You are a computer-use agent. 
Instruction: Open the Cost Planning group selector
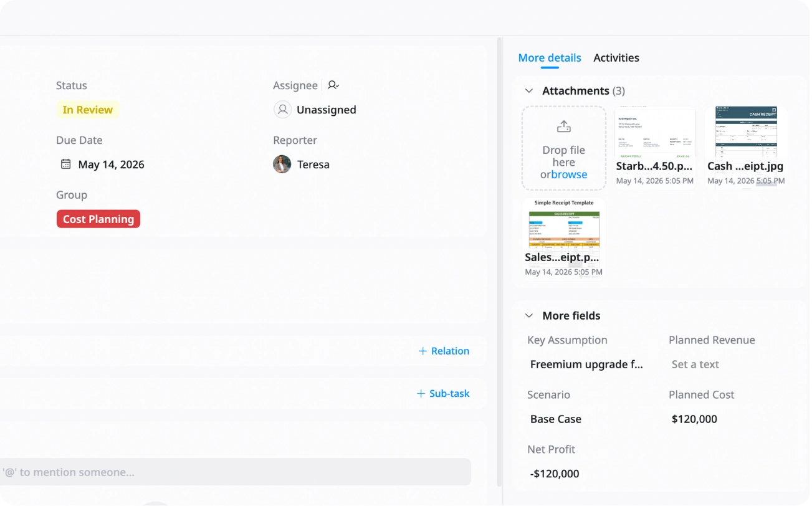click(x=98, y=219)
